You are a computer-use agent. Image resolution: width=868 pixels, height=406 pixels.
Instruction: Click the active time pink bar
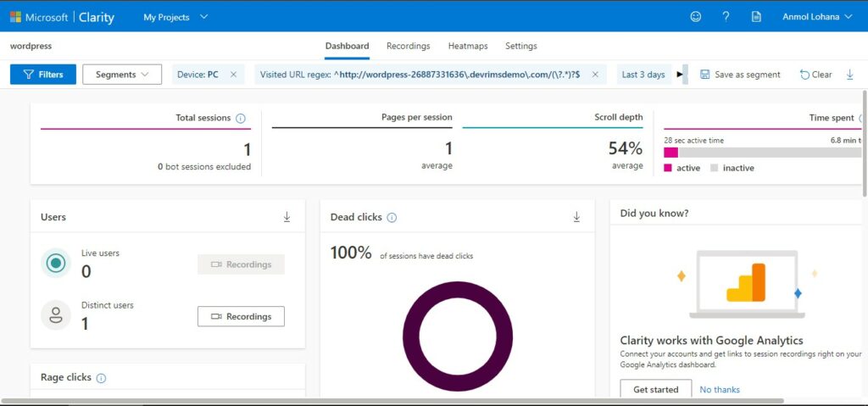670,153
